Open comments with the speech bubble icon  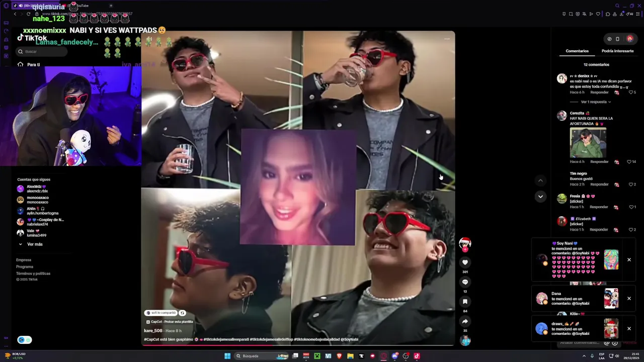click(x=465, y=282)
